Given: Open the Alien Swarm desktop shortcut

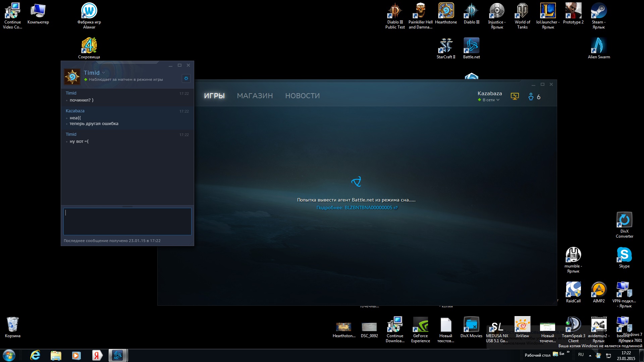Looking at the screenshot, I should (599, 48).
